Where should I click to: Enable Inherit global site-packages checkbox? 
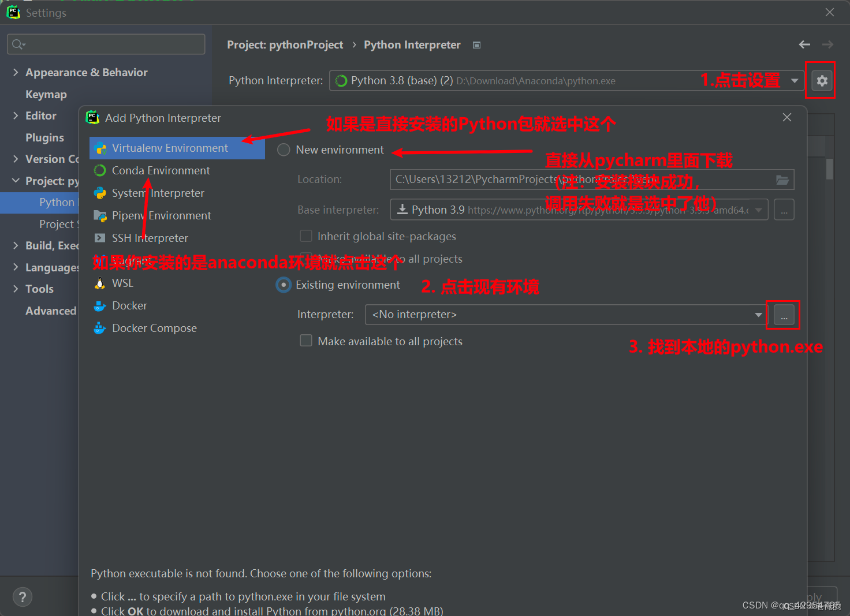306,236
